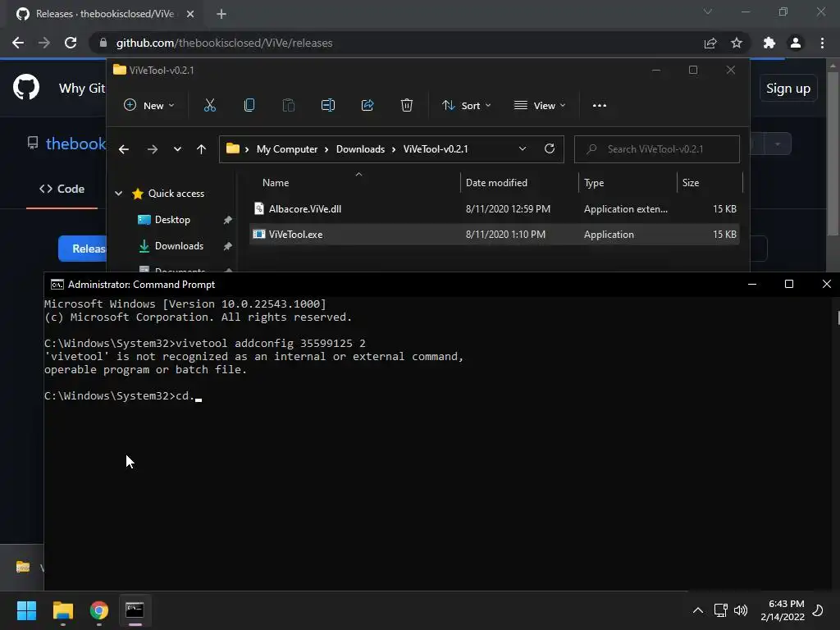Collapse the Quick access tree node

118,194
